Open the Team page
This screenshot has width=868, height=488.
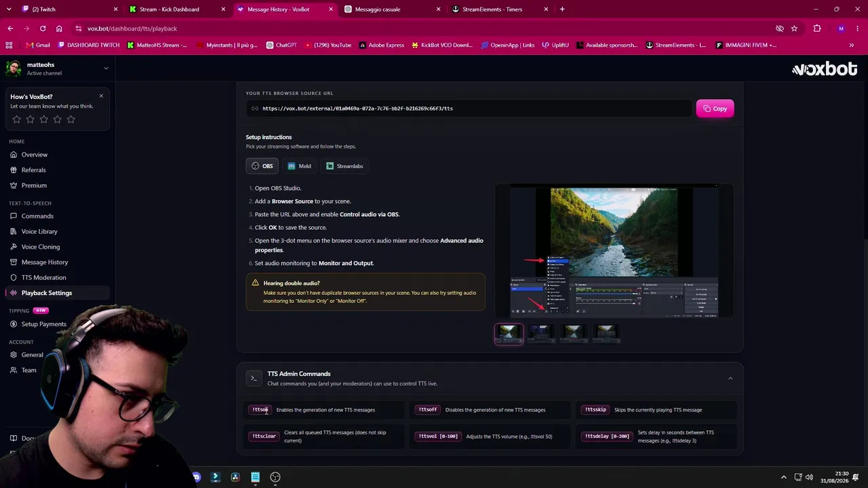tap(28, 370)
